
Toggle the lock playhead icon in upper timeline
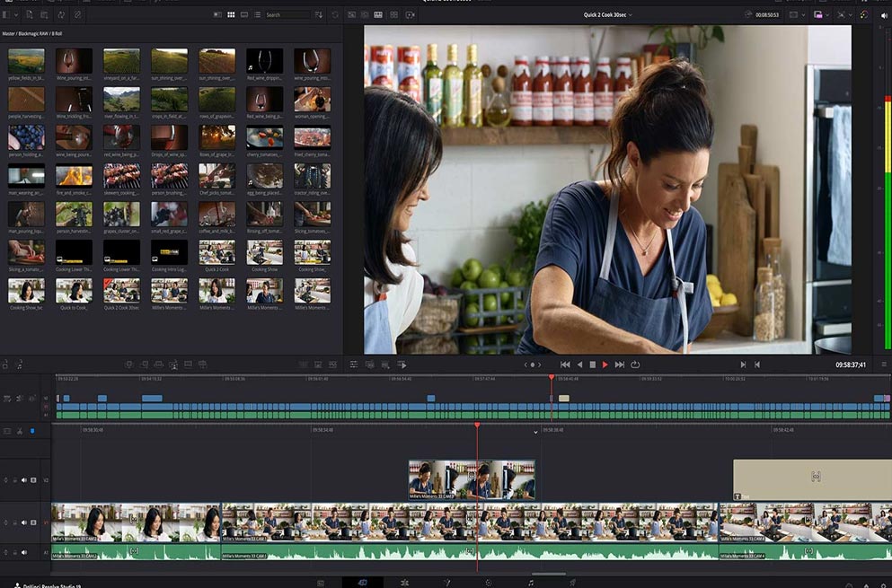[7, 399]
